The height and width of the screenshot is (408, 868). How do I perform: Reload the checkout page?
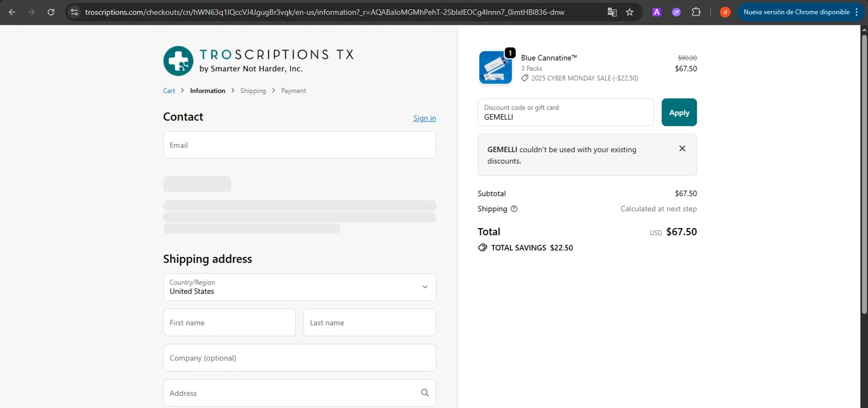pyautogui.click(x=51, y=12)
